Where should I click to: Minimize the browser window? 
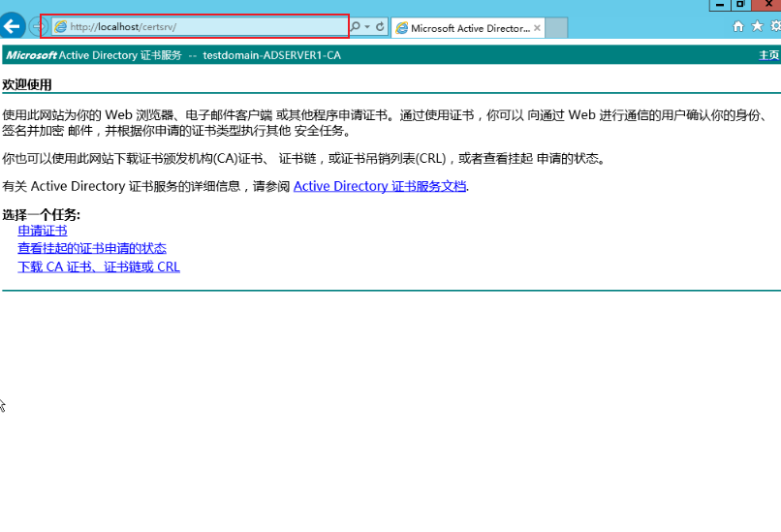(x=720, y=5)
